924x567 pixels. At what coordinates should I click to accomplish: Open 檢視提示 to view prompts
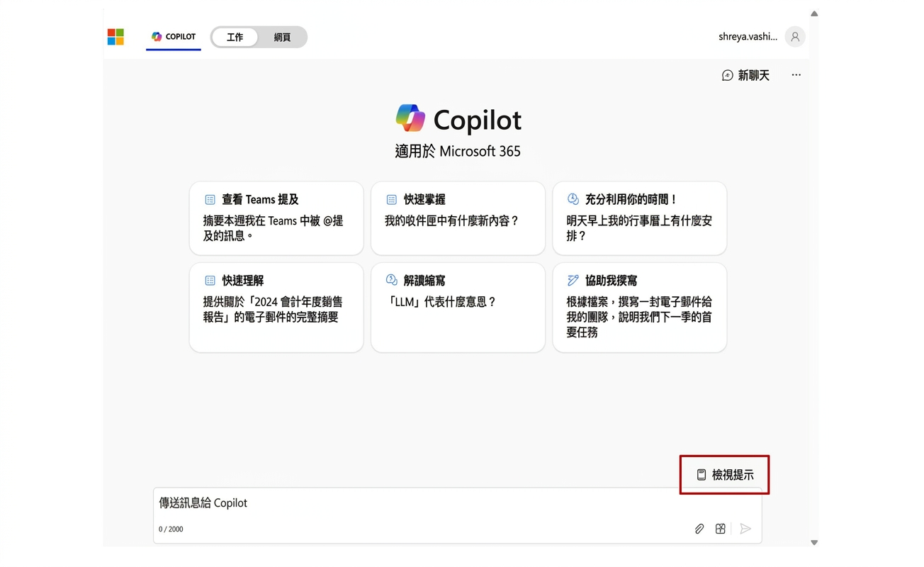(724, 475)
